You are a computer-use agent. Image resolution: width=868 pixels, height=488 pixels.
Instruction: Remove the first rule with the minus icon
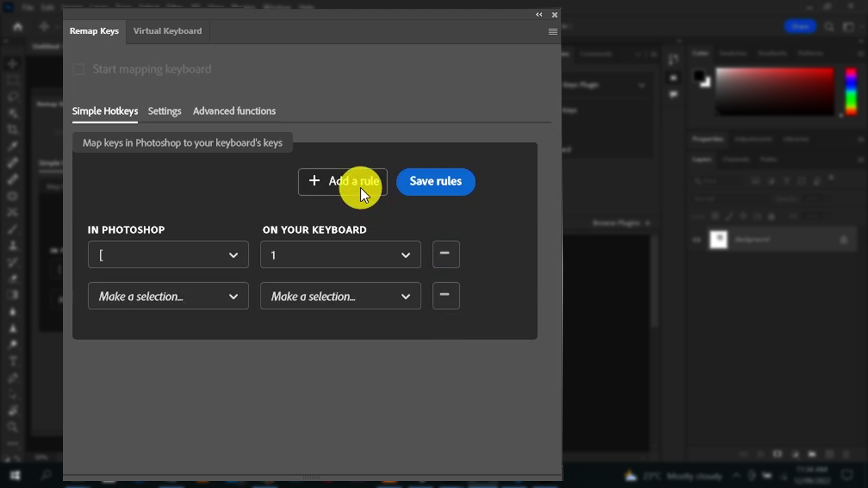445,254
